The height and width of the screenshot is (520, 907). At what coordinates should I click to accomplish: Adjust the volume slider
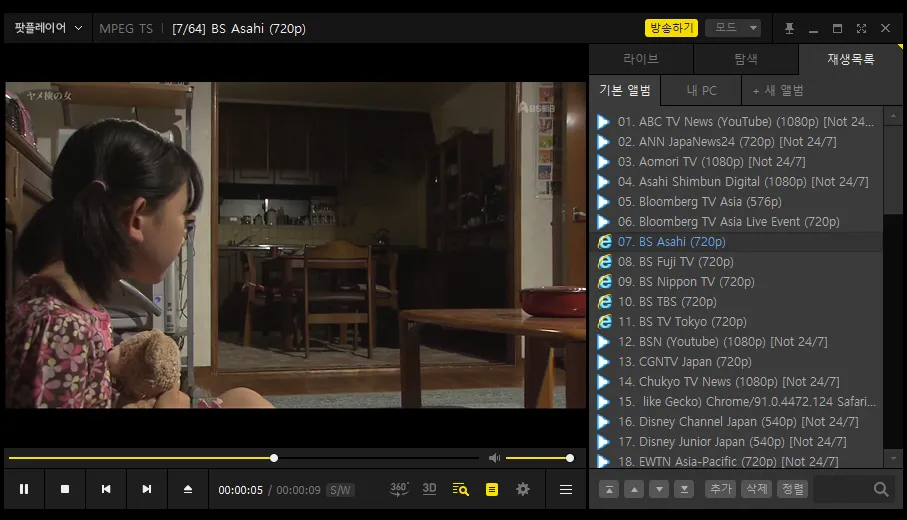(x=539, y=458)
